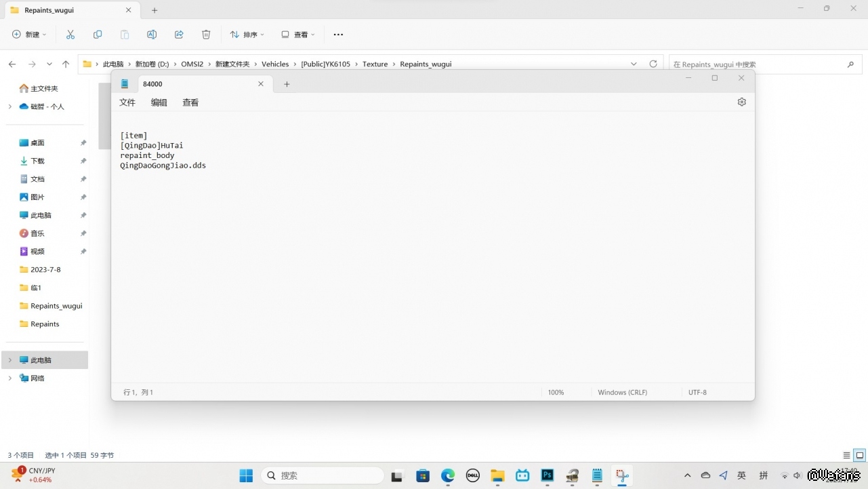Open Photoshop from the taskbar
This screenshot has width=868, height=489.
tap(547, 475)
